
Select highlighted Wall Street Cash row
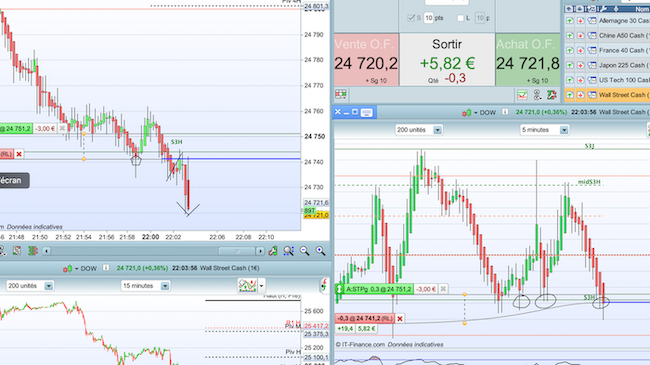click(607, 95)
